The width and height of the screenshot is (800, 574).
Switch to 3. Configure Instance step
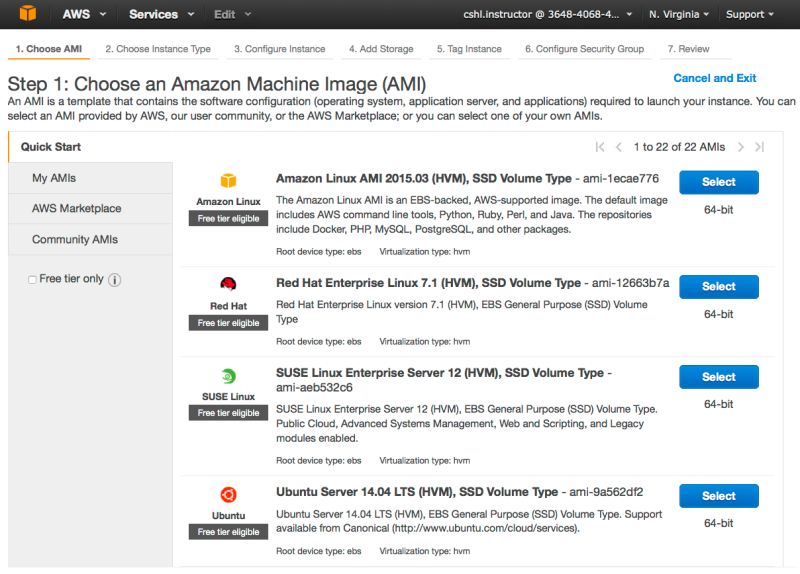coord(280,49)
